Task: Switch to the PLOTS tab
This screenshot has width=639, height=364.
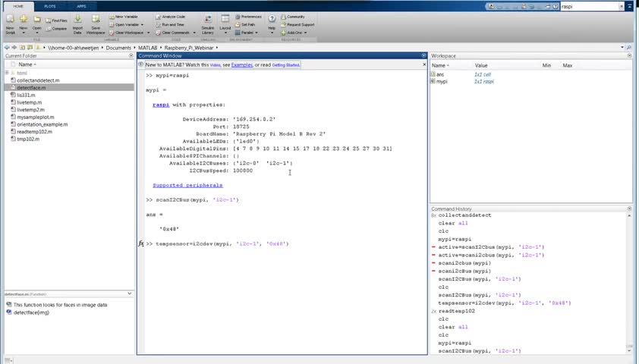Action: [x=49, y=5]
